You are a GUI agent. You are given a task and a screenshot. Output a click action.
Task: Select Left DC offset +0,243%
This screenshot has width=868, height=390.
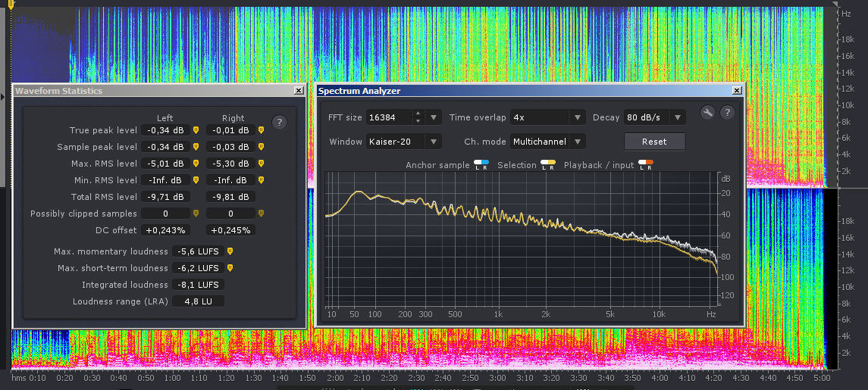(x=165, y=230)
